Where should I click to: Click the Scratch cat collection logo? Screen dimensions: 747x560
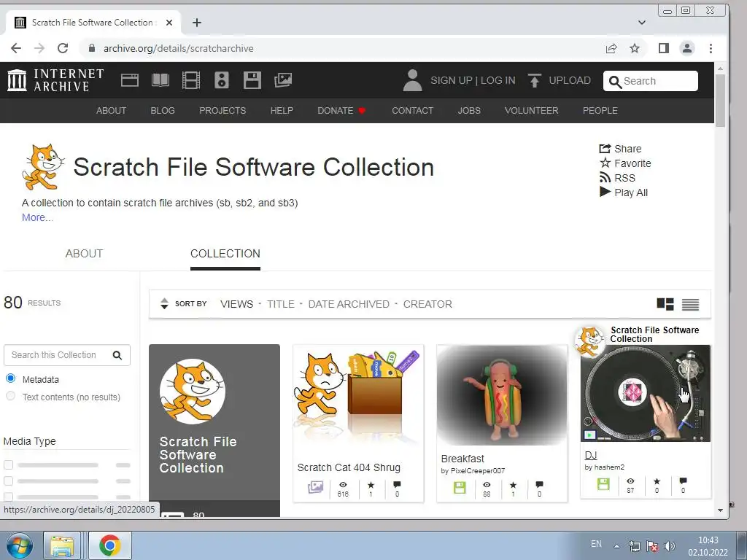43,167
